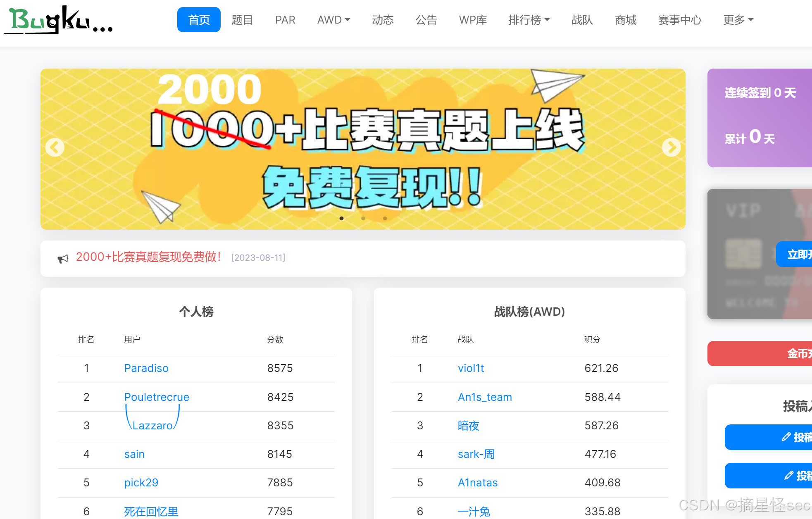Expand the 更多 dropdown menu

[x=738, y=20]
